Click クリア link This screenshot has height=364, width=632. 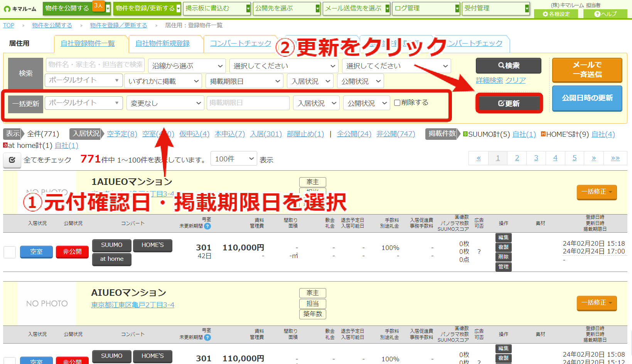tap(516, 80)
